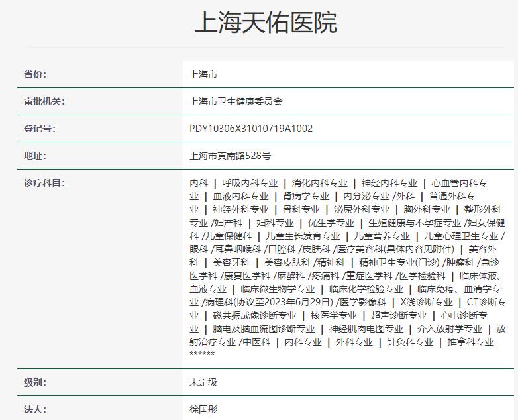Click 推拿科专业 entry

[470, 342]
